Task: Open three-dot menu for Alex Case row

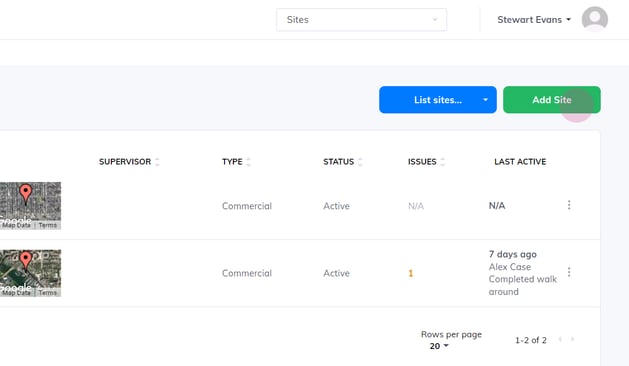Action: point(569,272)
